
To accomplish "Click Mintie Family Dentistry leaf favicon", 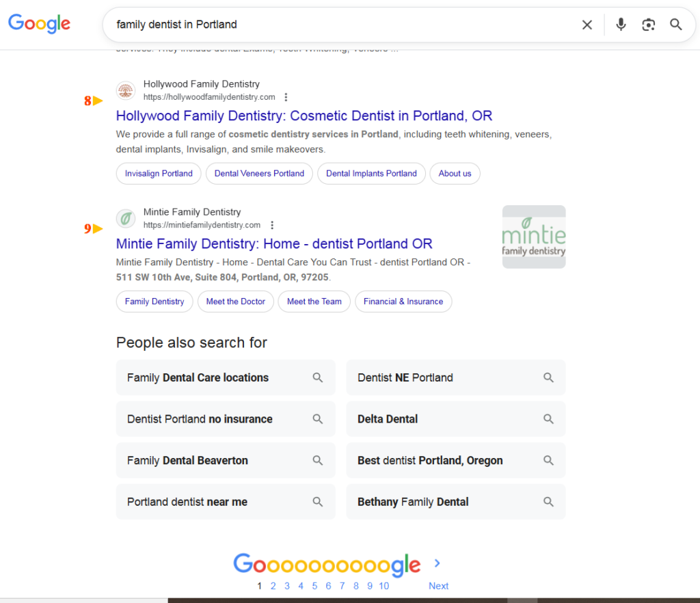I will 126,219.
